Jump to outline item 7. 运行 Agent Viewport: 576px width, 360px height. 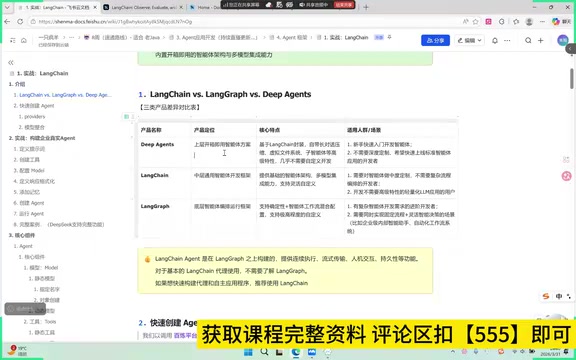(x=29, y=214)
